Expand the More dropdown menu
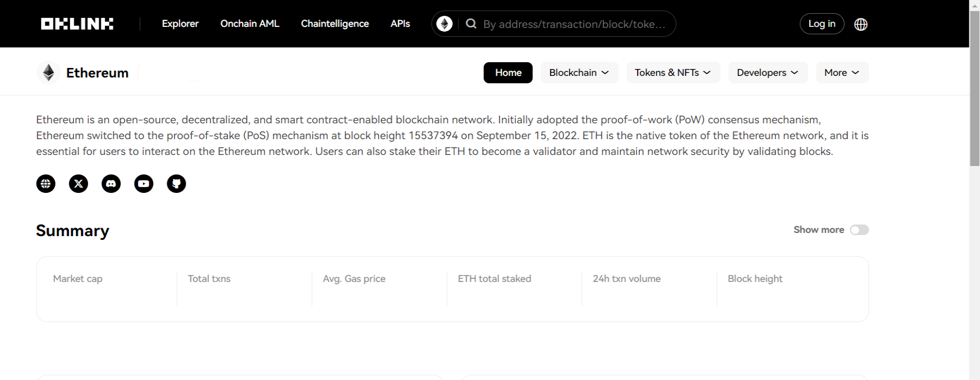The width and height of the screenshot is (980, 380). (842, 73)
